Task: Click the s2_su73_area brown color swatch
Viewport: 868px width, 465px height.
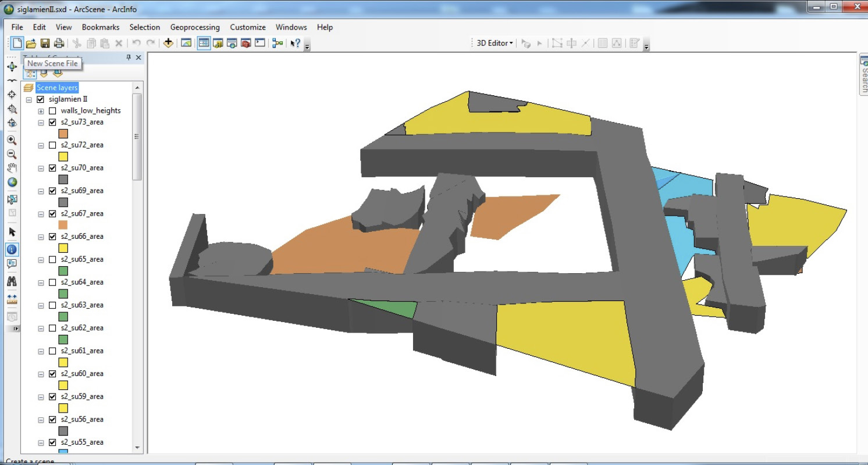Action: [x=63, y=134]
